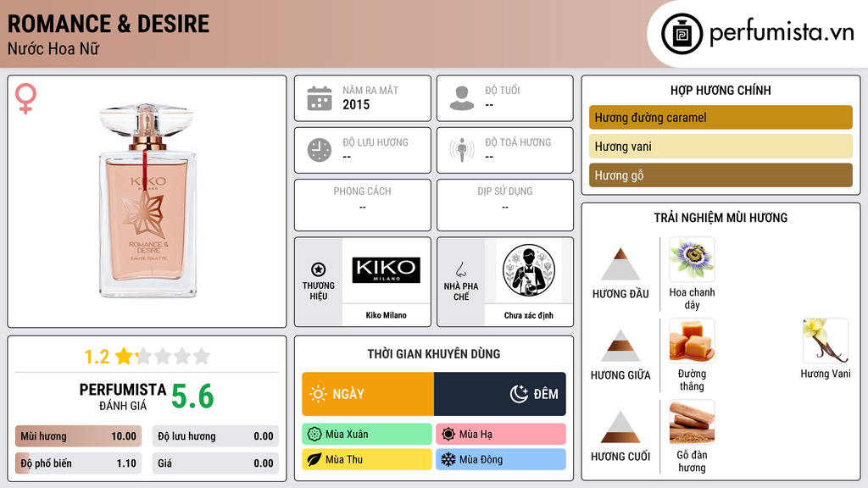868x488 pixels.
Task: Open the Đường thắng caramel note image
Action: pyautogui.click(x=692, y=341)
